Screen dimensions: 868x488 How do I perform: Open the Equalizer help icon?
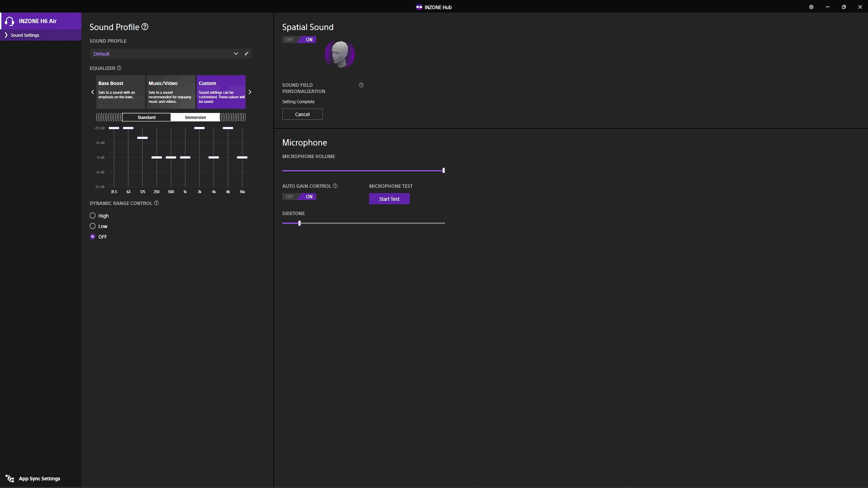pos(119,68)
